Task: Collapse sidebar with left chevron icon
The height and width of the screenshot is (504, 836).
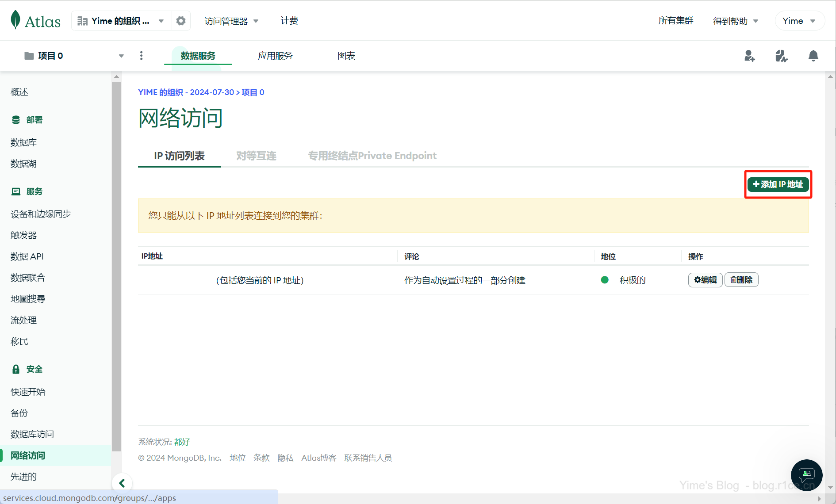Action: point(122,483)
